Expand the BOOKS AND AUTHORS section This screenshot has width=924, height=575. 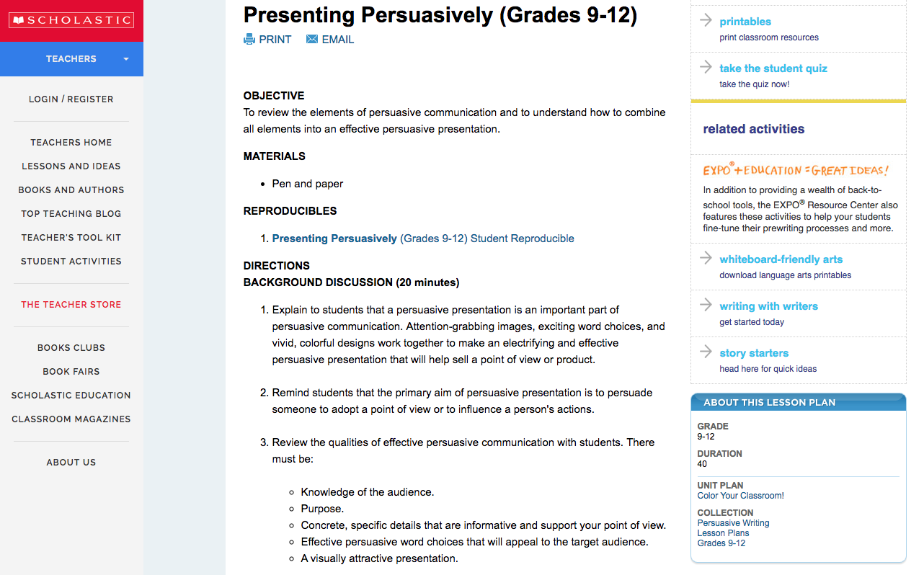pos(71,190)
